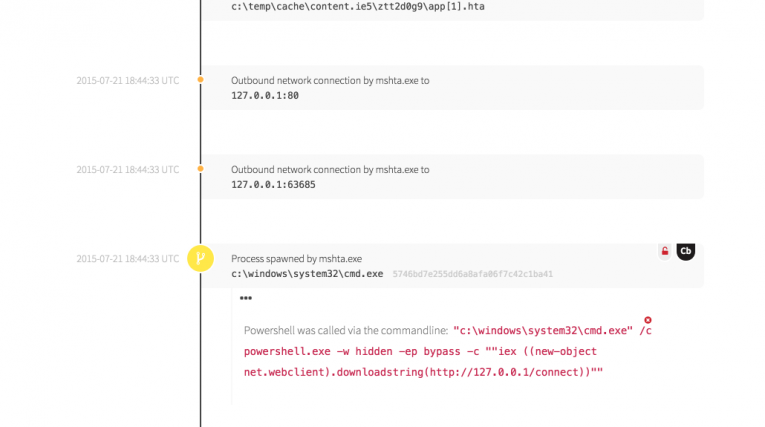Click the yellow process-spawned timeline icon
The height and width of the screenshot is (427, 765).
(200, 259)
